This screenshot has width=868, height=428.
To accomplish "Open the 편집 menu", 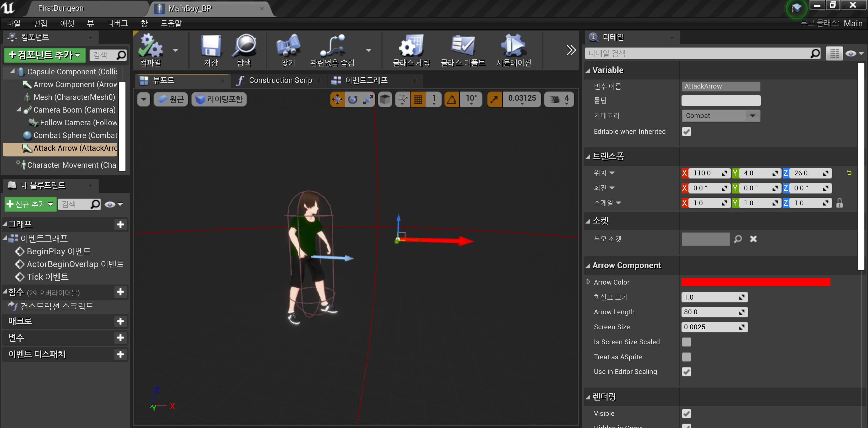I will (x=40, y=23).
